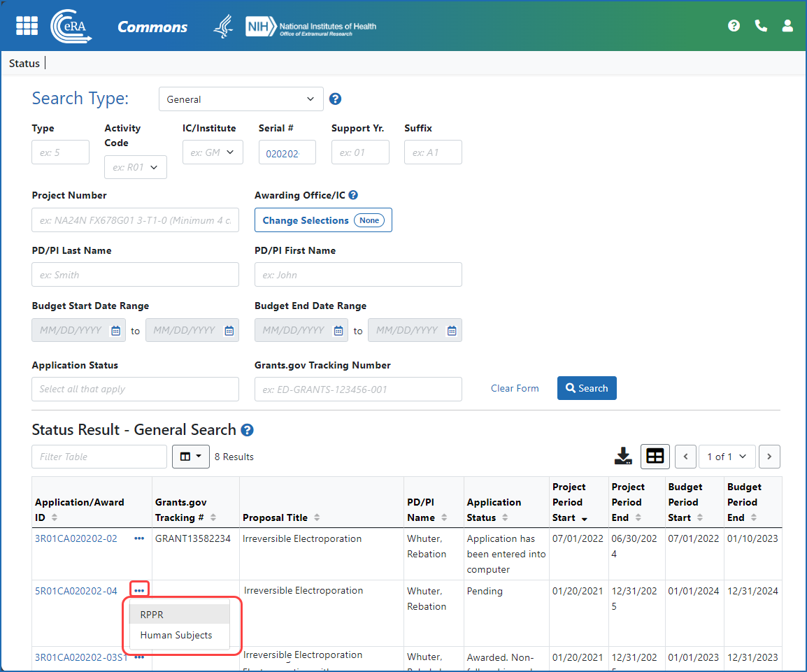Viewport: 807px width, 672px height.
Task: Switch to grid table view
Action: click(655, 457)
